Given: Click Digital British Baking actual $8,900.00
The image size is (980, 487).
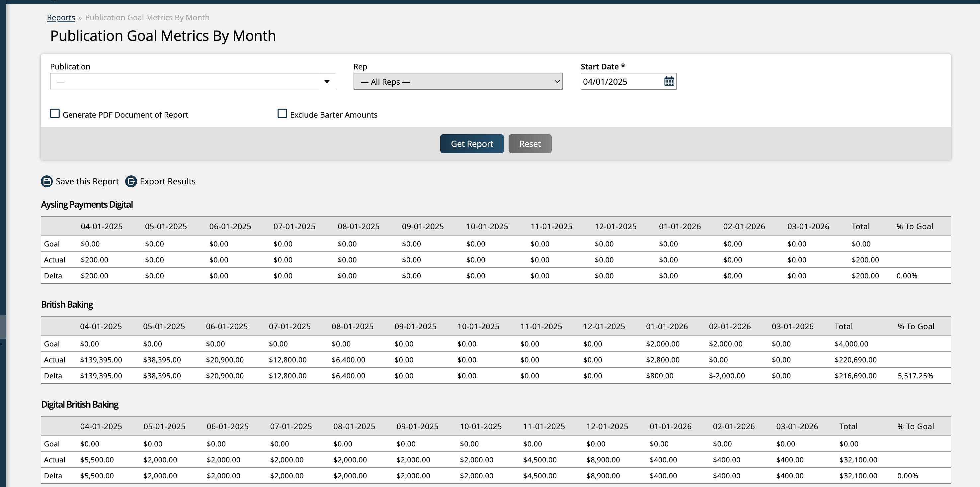Looking at the screenshot, I should pyautogui.click(x=603, y=460).
